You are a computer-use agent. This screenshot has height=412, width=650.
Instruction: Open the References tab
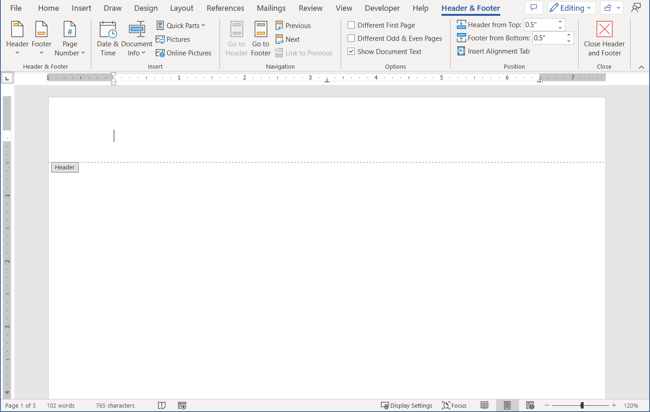pyautogui.click(x=225, y=8)
